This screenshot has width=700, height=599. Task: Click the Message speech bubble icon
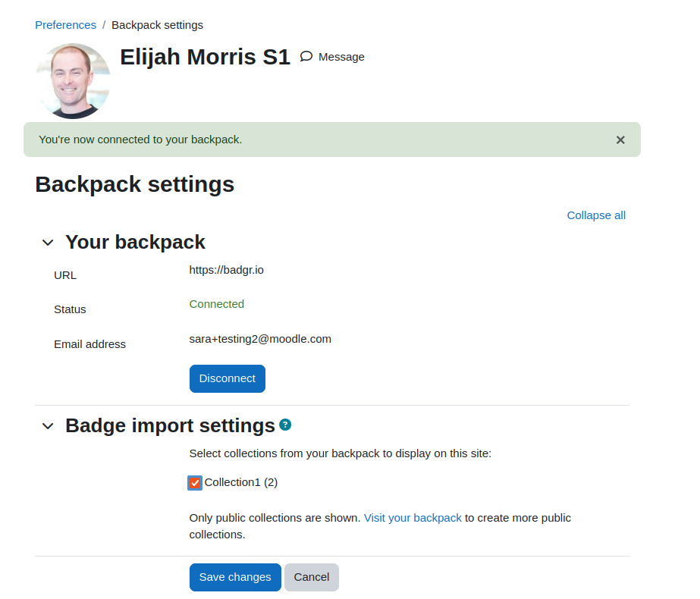coord(306,56)
